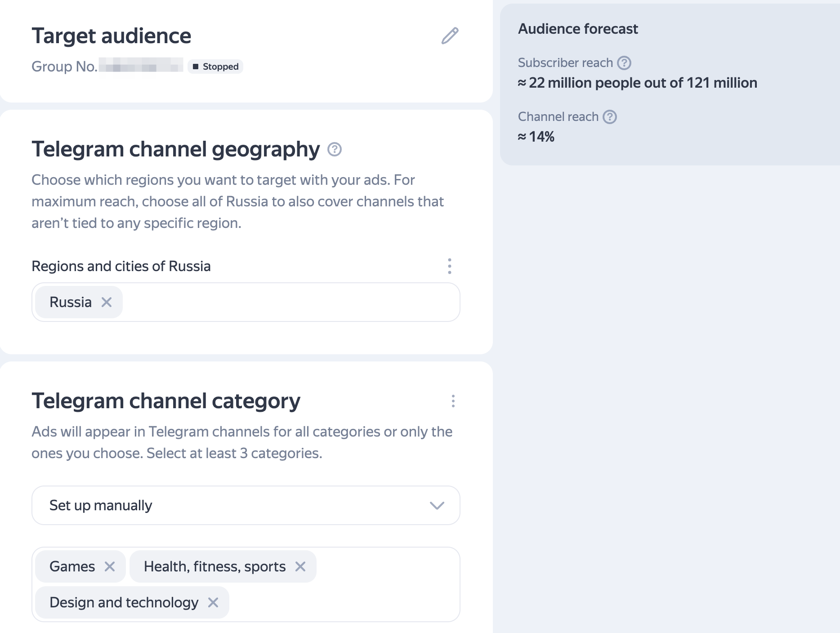This screenshot has height=633, width=840.
Task: Open the three-dot menu for Telegram channel category
Action: pyautogui.click(x=453, y=401)
